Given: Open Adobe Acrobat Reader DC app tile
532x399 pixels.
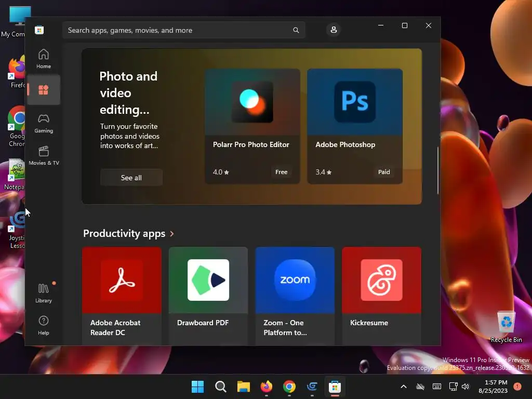Looking at the screenshot, I should [122, 296].
